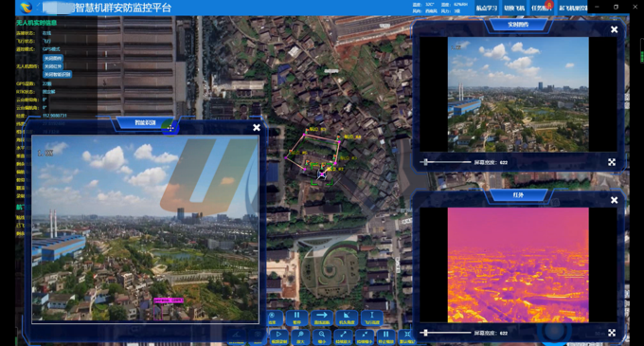Click the zoom in (放大) magnifier icon

[300, 337]
